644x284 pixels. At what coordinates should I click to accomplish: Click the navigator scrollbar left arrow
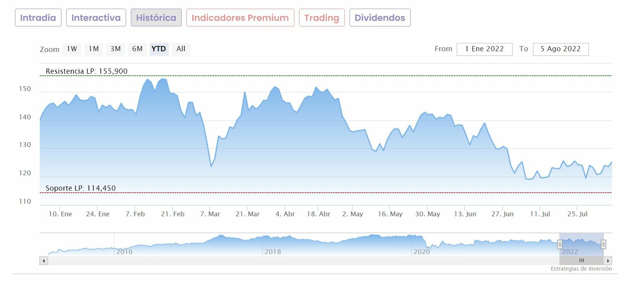coord(44,261)
